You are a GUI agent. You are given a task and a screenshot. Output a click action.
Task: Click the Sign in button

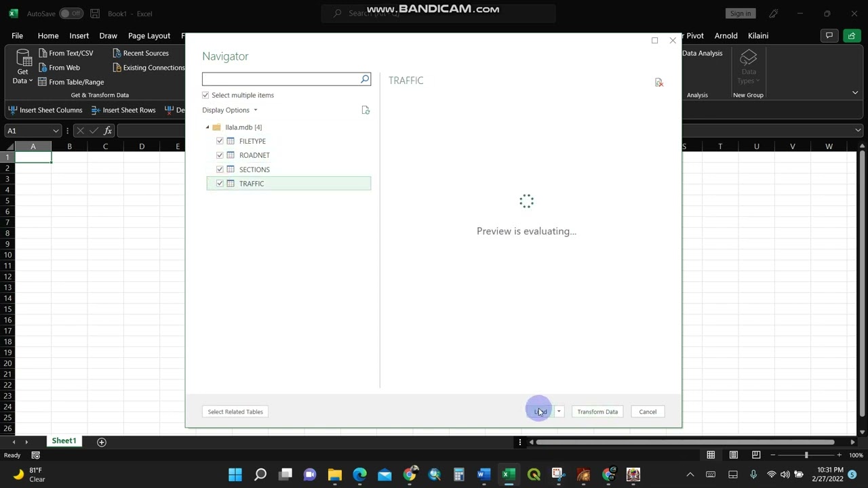coord(741,14)
